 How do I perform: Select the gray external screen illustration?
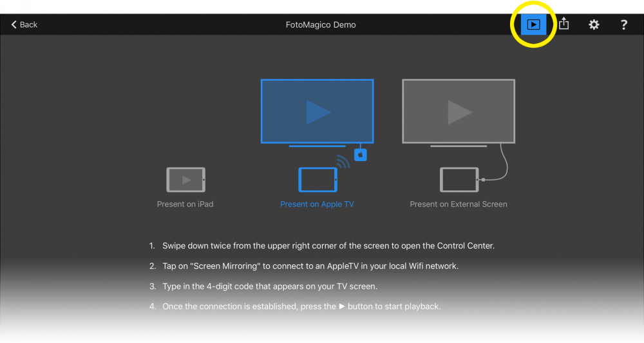point(459,113)
